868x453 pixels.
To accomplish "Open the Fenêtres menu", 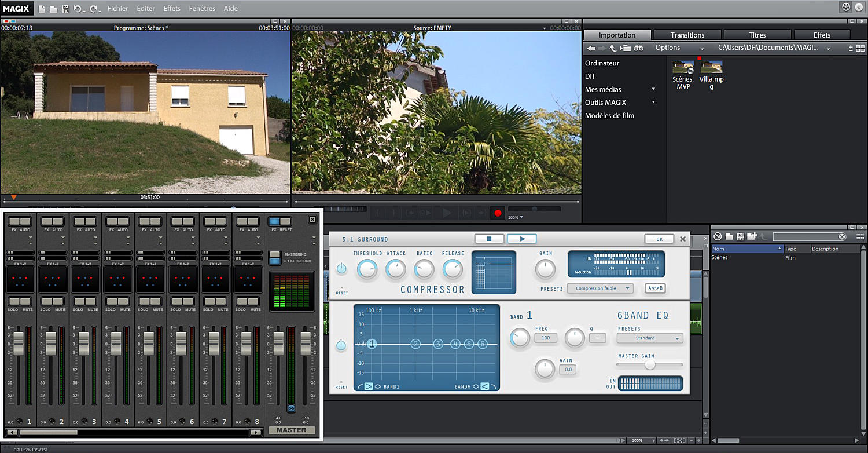I will 202,9.
